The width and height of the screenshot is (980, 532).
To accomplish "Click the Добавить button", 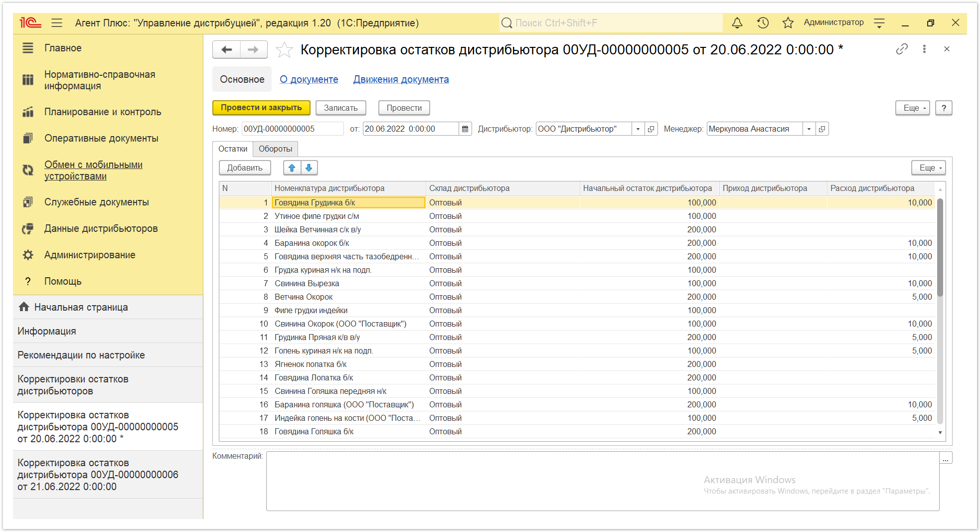I will click(x=245, y=168).
